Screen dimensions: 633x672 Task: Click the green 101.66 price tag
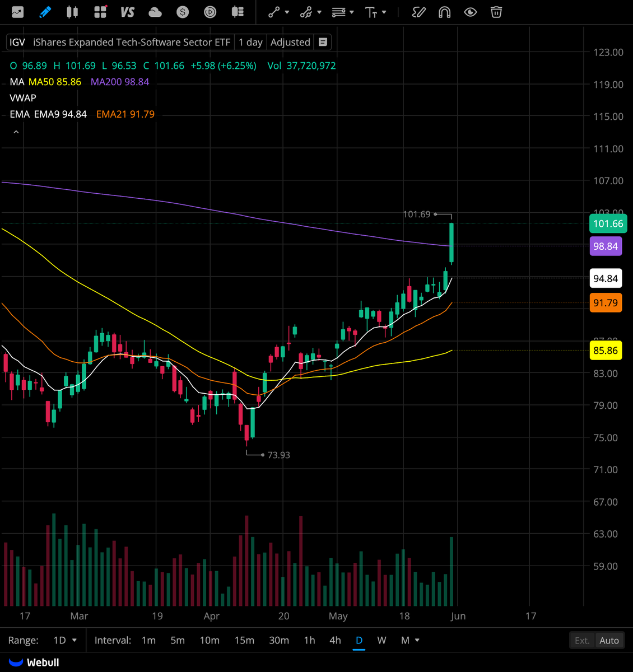point(608,223)
